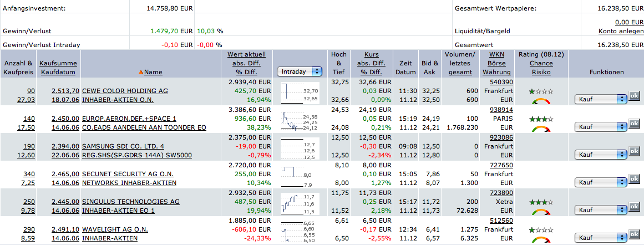Screen dimensions: 644x246
Task: Open the risk gauge icon for EADS
Action: click(x=540, y=129)
